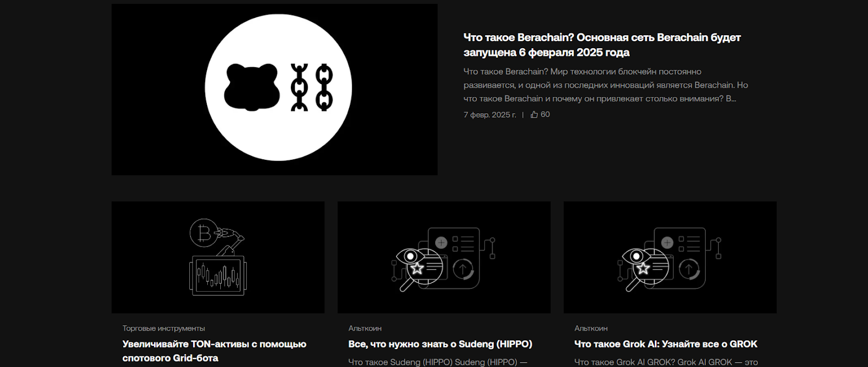Screen dimensions: 868x367
Task: Select the "Альткоин" label above Sudeng article
Action: tap(365, 329)
